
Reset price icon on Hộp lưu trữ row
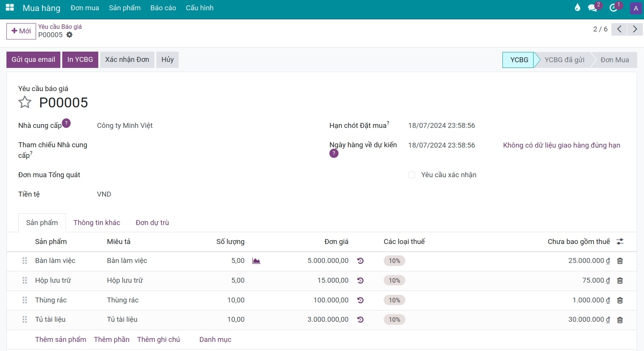361,280
